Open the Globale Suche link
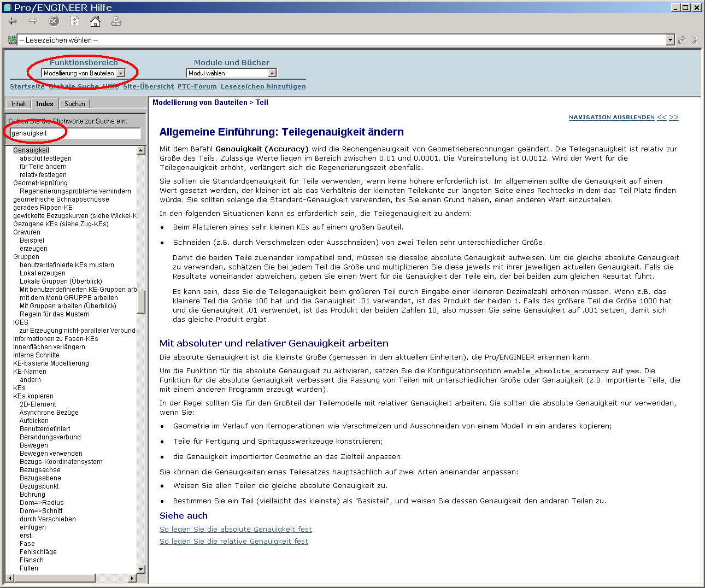 point(74,86)
